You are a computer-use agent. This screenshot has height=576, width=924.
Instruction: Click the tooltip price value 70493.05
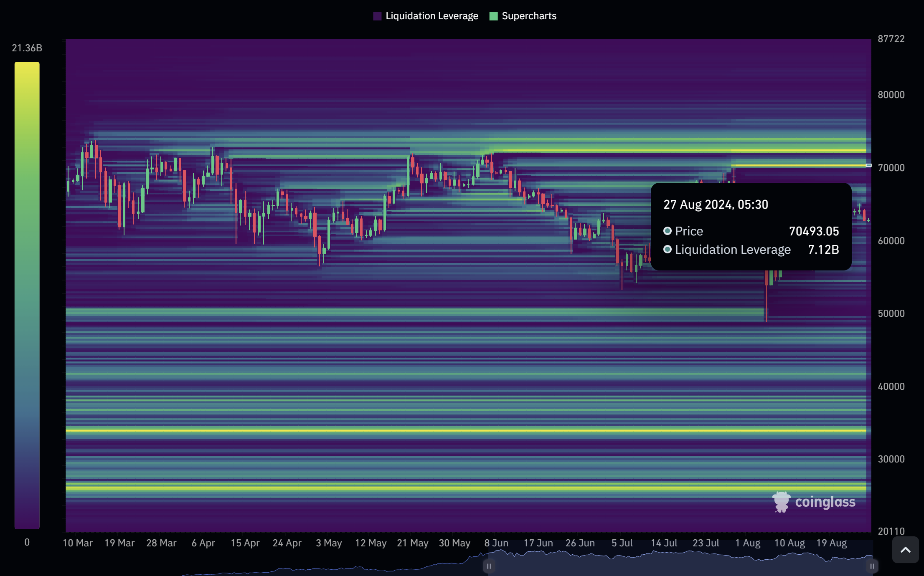(814, 231)
